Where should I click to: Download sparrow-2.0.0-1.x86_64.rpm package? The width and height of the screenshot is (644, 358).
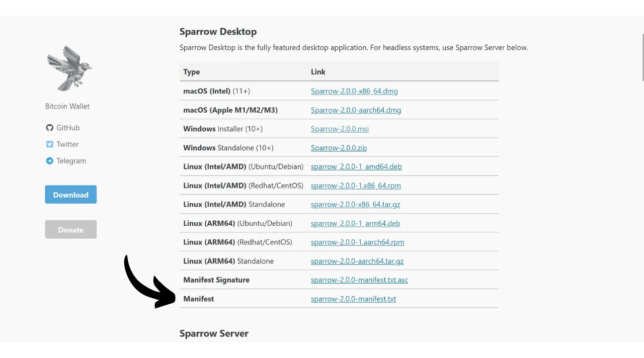(356, 186)
